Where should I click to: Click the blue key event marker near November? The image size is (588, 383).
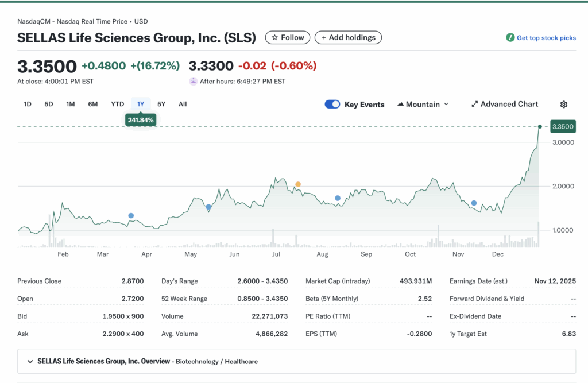pos(474,203)
